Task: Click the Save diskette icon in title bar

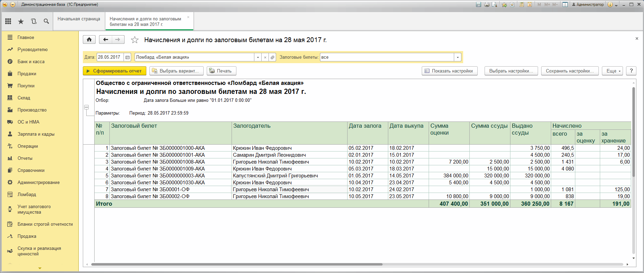Action: tap(478, 4)
